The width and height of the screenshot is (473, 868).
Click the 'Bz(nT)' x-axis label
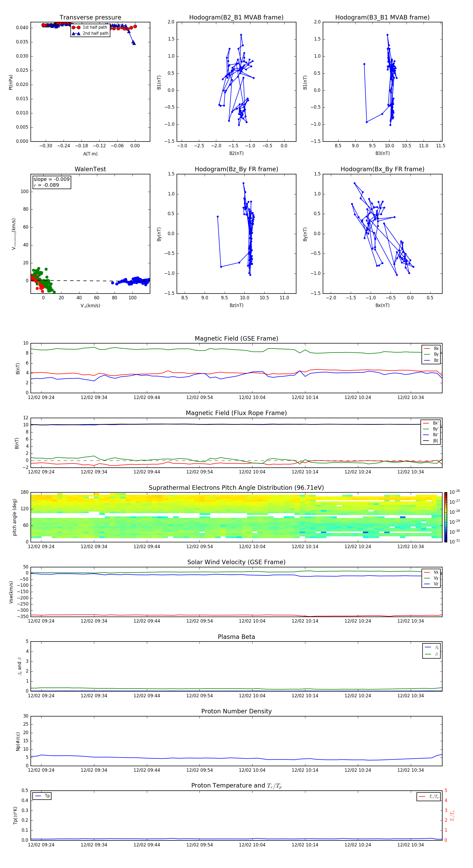click(236, 305)
